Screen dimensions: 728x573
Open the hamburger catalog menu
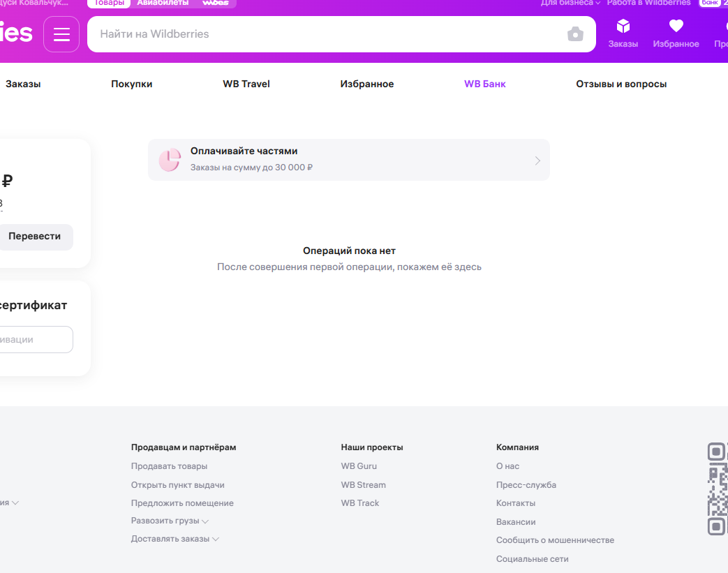pyautogui.click(x=61, y=34)
